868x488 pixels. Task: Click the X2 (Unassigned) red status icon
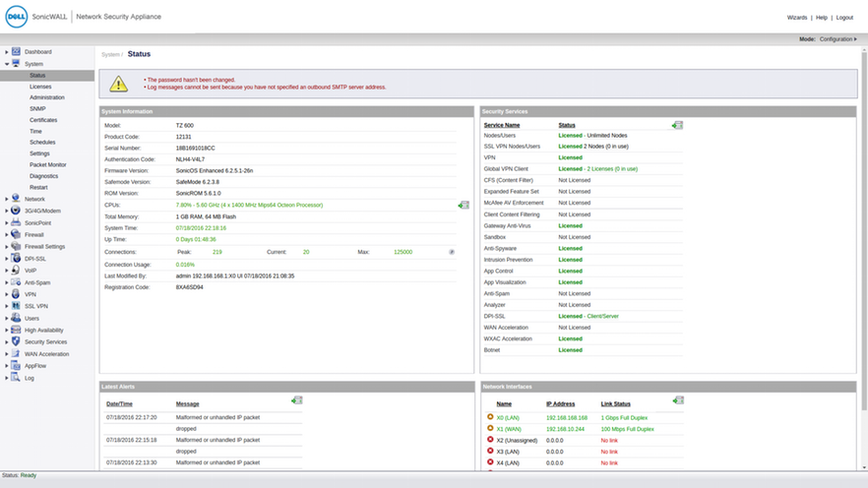point(490,440)
